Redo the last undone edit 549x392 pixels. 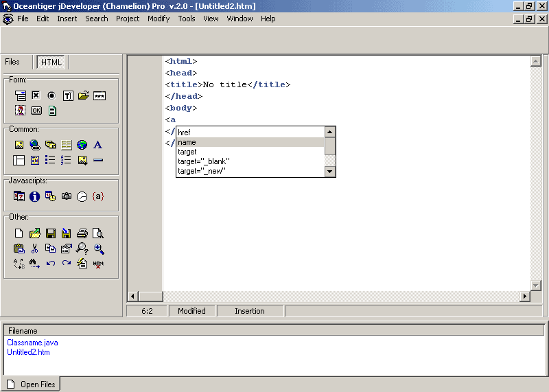tap(67, 263)
